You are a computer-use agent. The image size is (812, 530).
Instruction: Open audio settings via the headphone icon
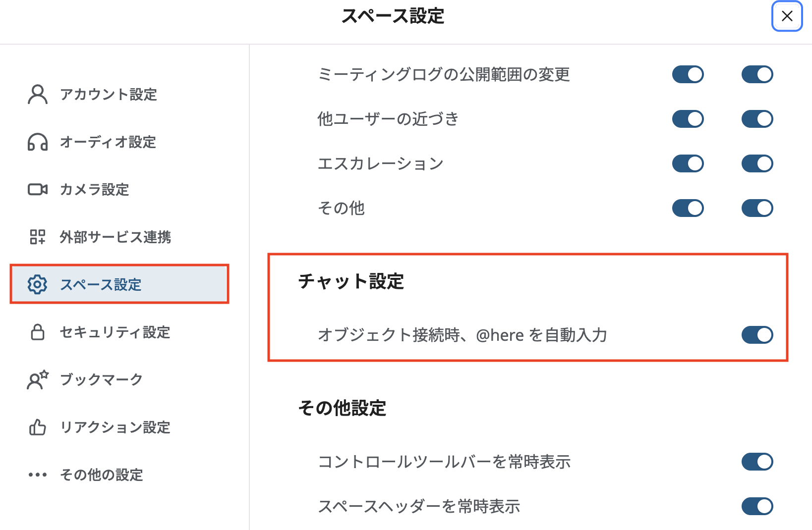36,142
